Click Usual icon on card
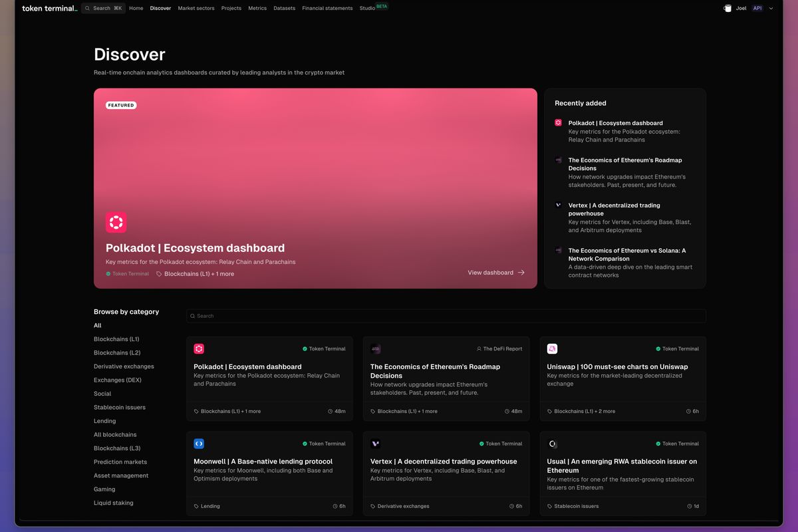This screenshot has height=532, width=798. [552, 444]
